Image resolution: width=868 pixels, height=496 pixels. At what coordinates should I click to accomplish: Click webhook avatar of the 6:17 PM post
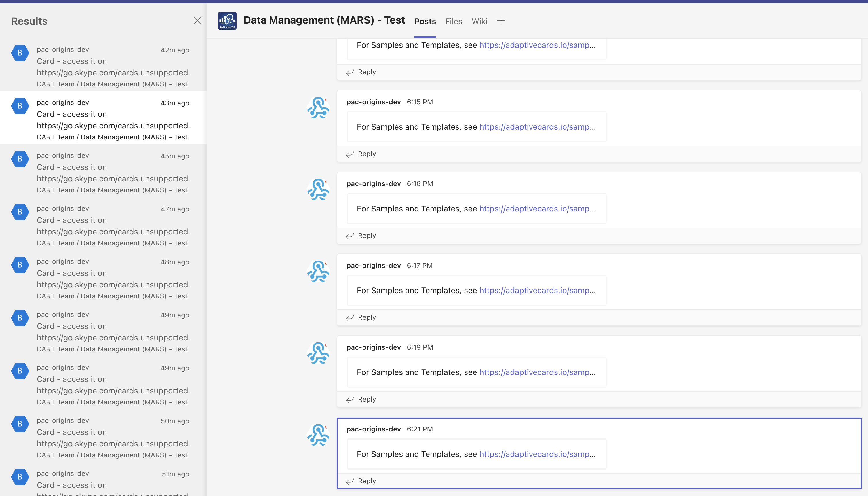(318, 272)
